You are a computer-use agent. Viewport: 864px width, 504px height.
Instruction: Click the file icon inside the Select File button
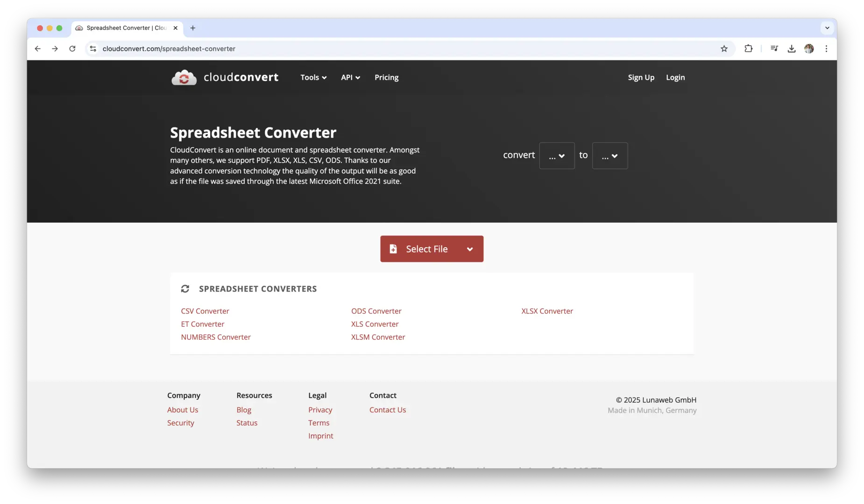[394, 249]
